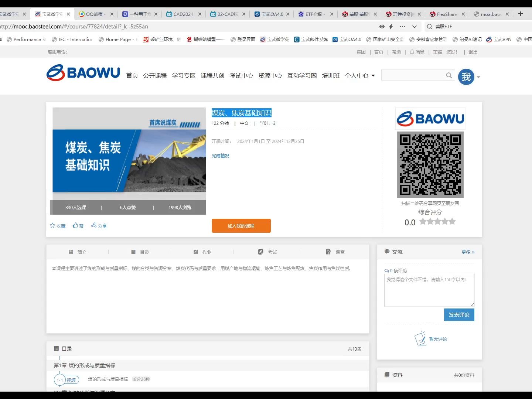This screenshot has height=399, width=532.
Task: Open the 宝武邮件系统 bookmark
Action: (x=311, y=40)
